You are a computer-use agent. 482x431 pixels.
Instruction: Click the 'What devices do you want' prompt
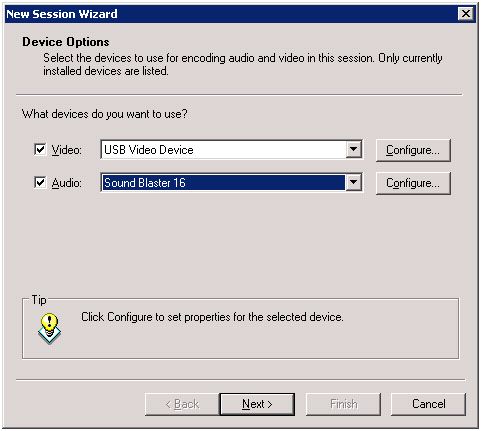coord(104,114)
